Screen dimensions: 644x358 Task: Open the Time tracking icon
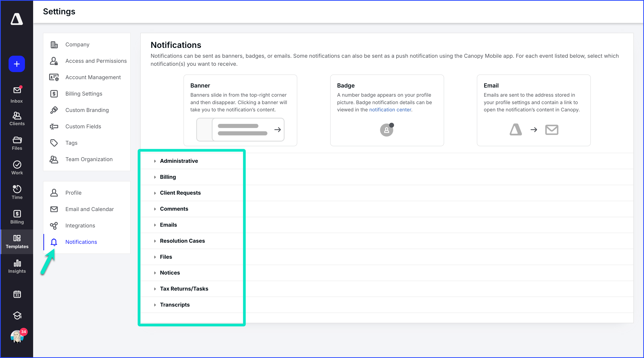tap(17, 192)
